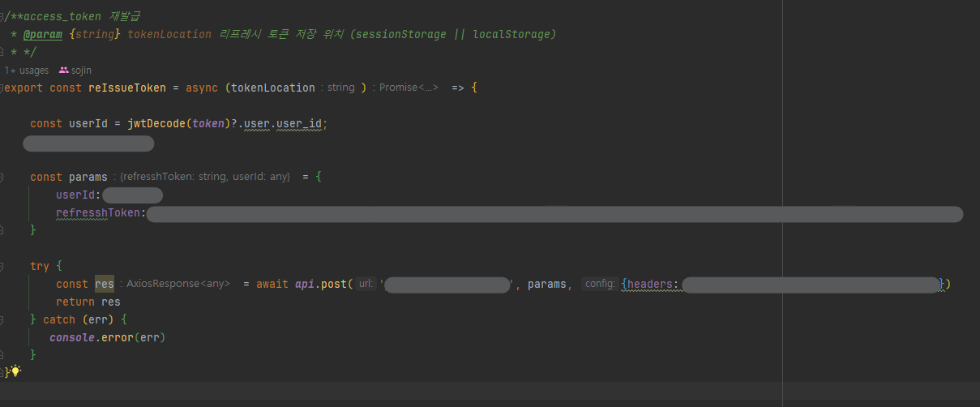Screen dimensions: 980x407
Task: Click the try keyword
Action: pos(40,266)
